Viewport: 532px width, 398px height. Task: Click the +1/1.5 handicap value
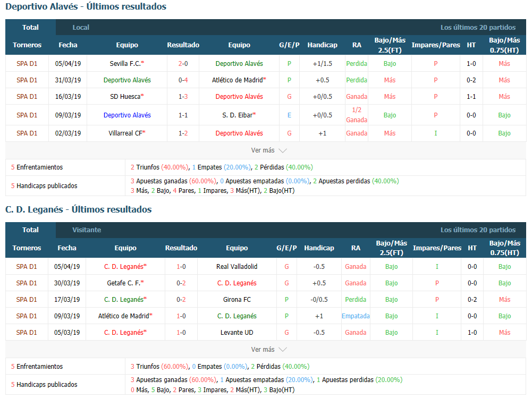click(x=322, y=63)
